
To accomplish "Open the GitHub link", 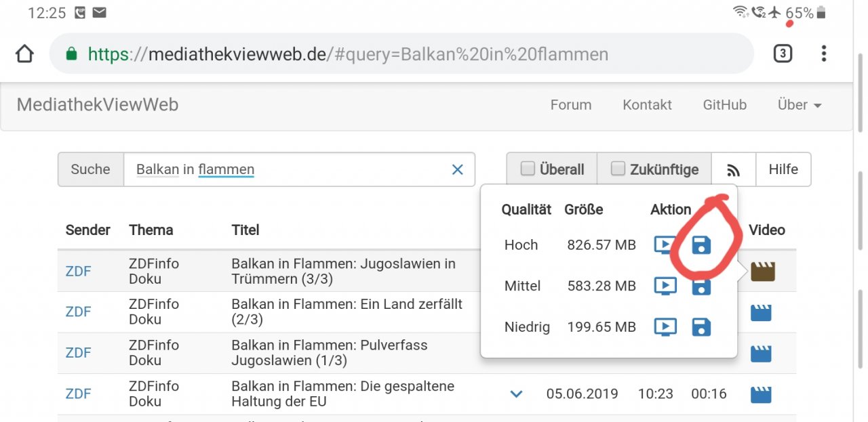I will pyautogui.click(x=724, y=105).
